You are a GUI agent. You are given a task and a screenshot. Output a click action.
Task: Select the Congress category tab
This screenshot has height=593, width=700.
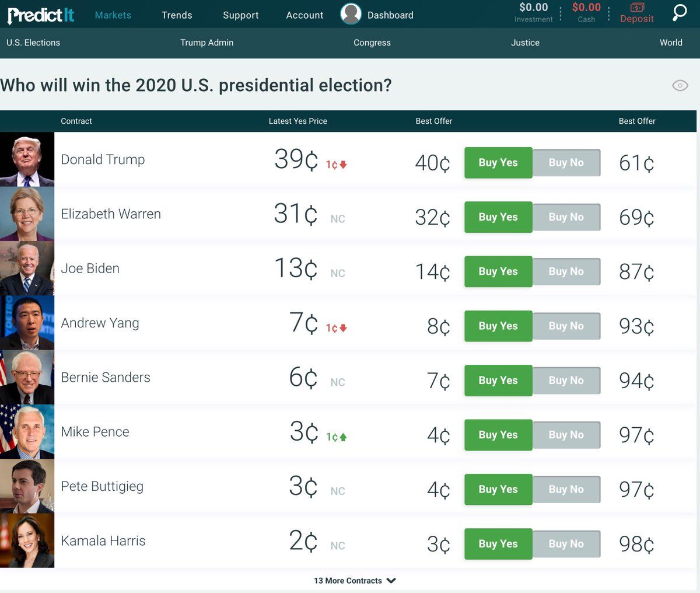[x=372, y=43]
